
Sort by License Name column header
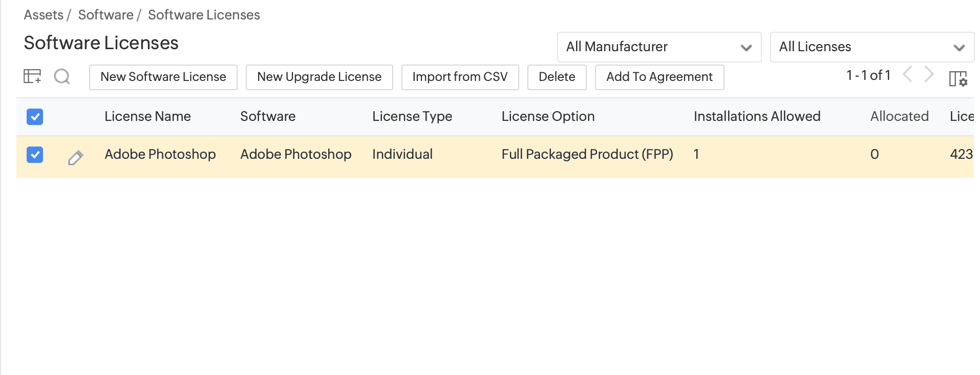tap(147, 117)
